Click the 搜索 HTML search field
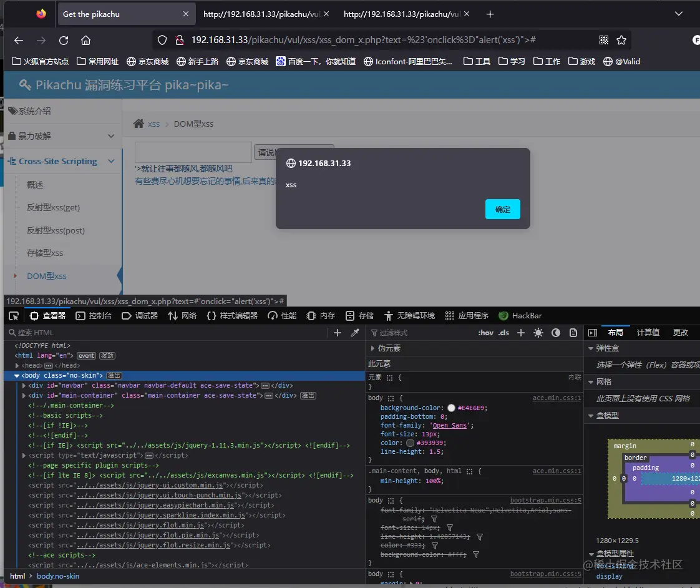The width and height of the screenshot is (700, 588). (167, 333)
